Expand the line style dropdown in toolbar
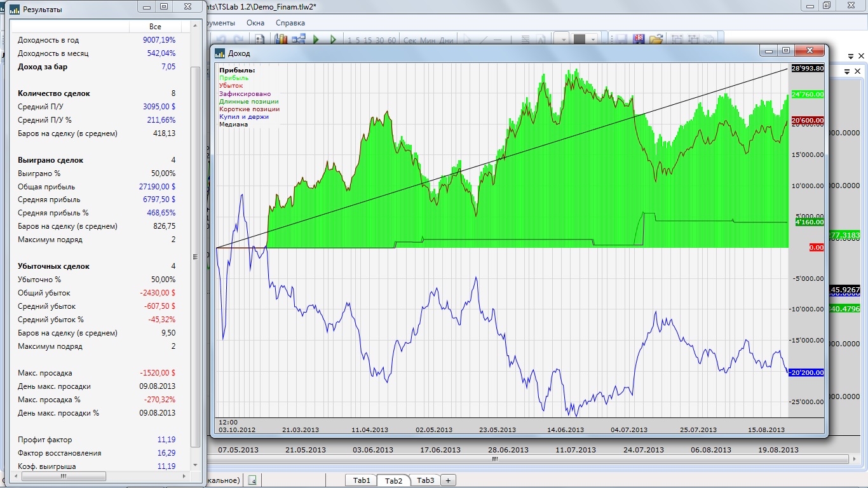This screenshot has height=488, width=868. tap(565, 39)
